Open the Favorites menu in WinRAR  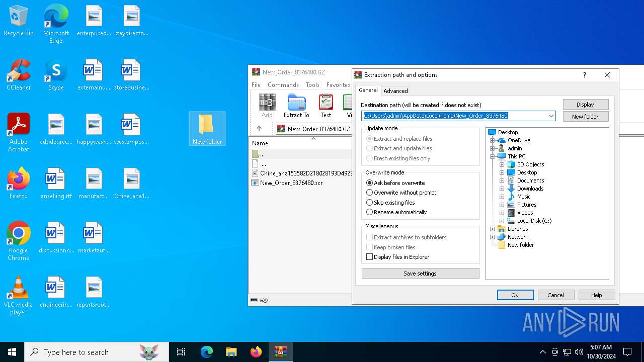point(338,85)
